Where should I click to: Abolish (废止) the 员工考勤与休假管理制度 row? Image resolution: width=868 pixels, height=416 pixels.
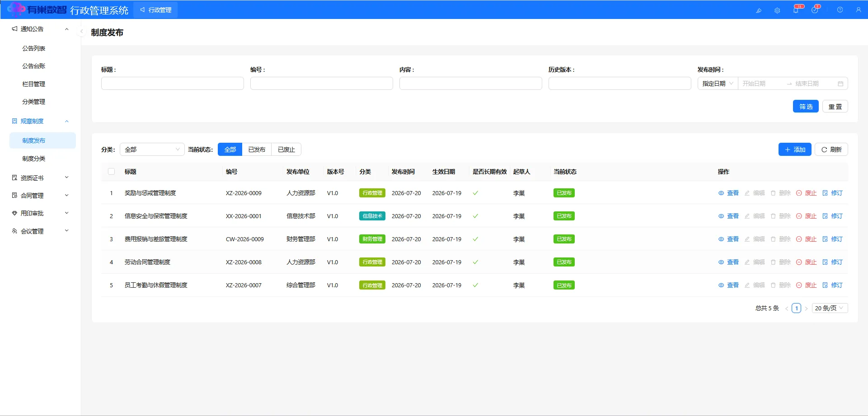[807, 285]
